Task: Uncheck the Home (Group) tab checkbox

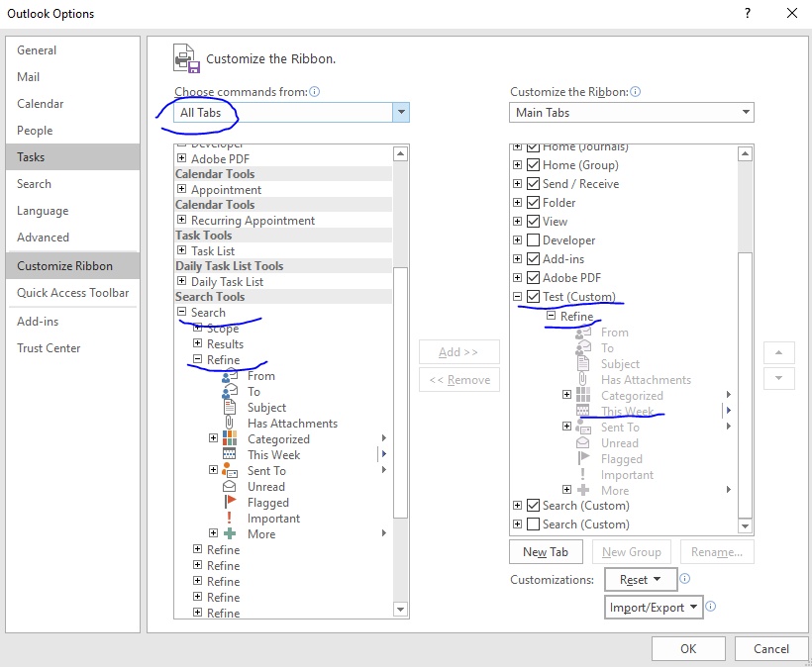Action: coord(533,165)
